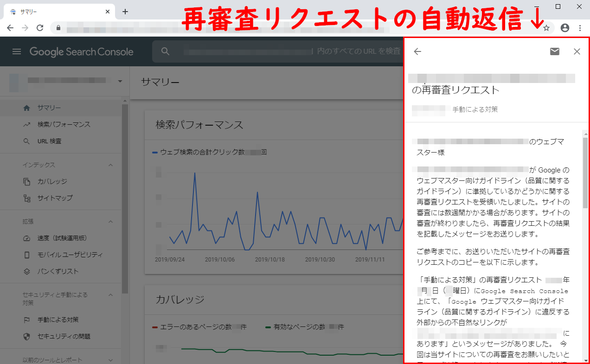Expand 以前のツールとレポート section

110,360
